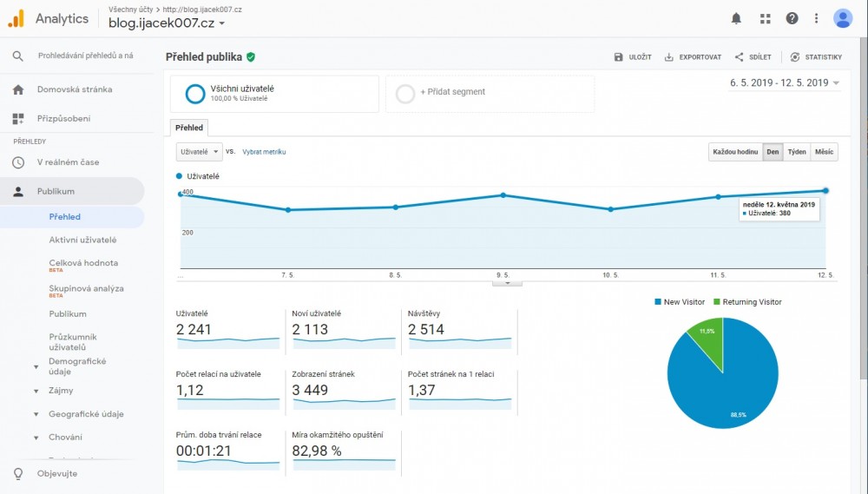Open the help question mark icon

coord(792,18)
